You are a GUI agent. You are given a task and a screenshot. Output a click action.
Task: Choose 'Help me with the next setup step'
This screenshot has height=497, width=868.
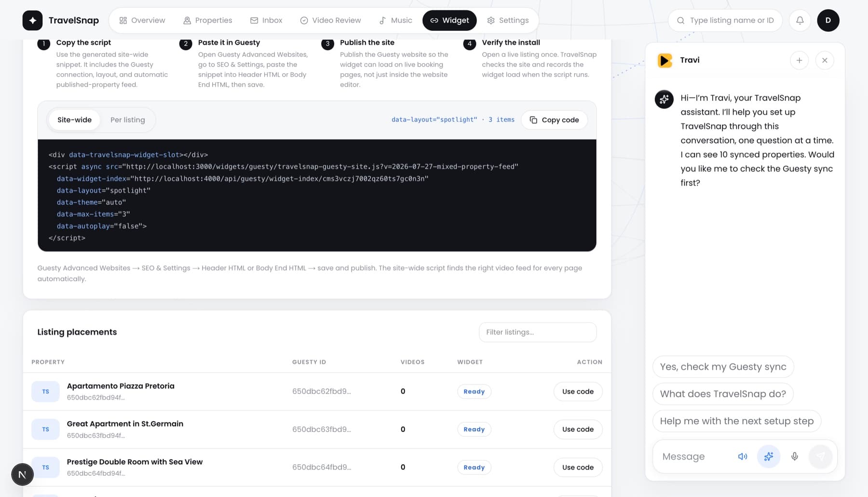[x=736, y=421]
